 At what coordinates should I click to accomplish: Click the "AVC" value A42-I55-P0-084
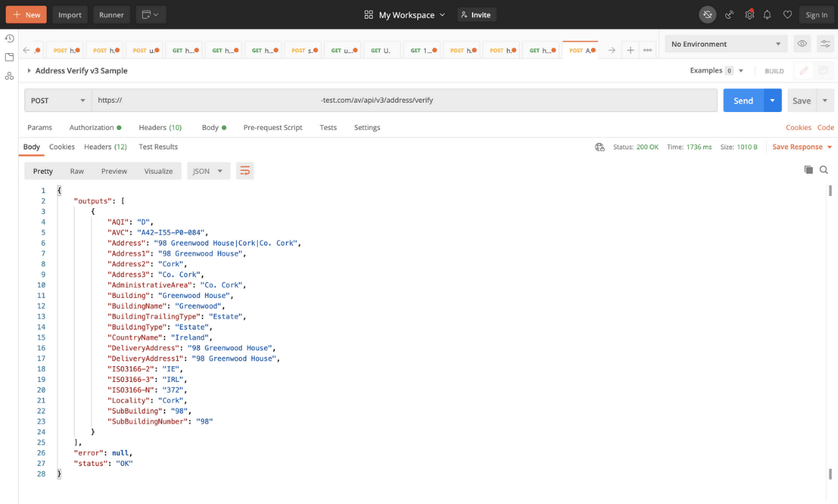[171, 233]
